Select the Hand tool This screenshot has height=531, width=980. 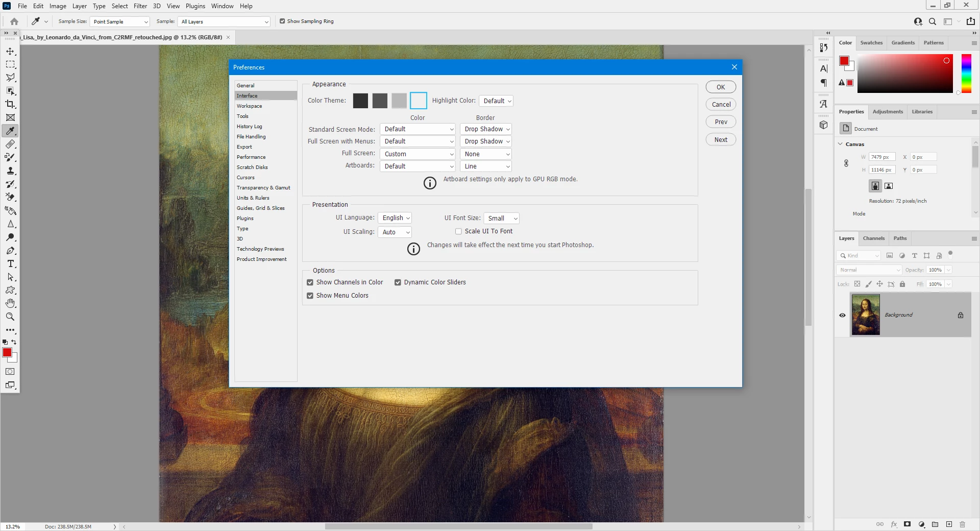tap(10, 303)
